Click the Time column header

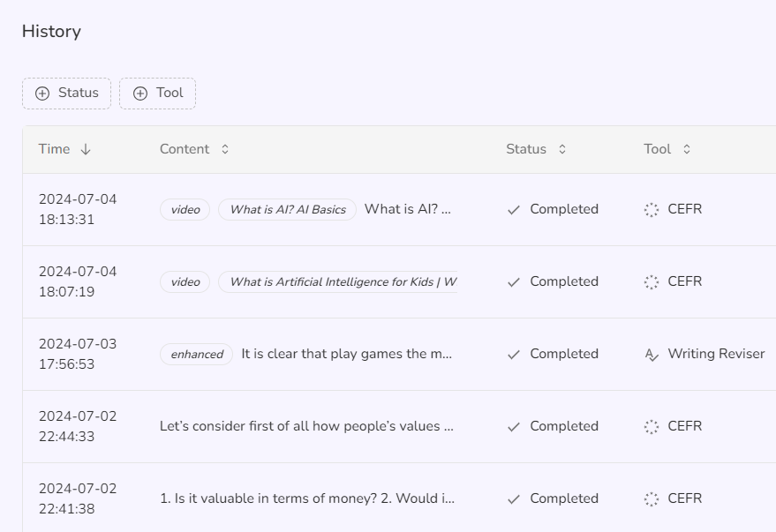54,150
